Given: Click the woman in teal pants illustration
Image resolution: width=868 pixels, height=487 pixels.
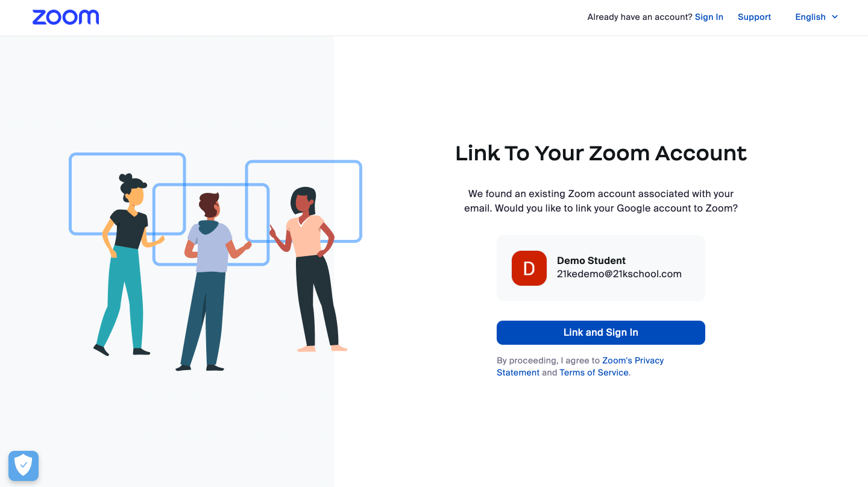Looking at the screenshot, I should tap(127, 265).
